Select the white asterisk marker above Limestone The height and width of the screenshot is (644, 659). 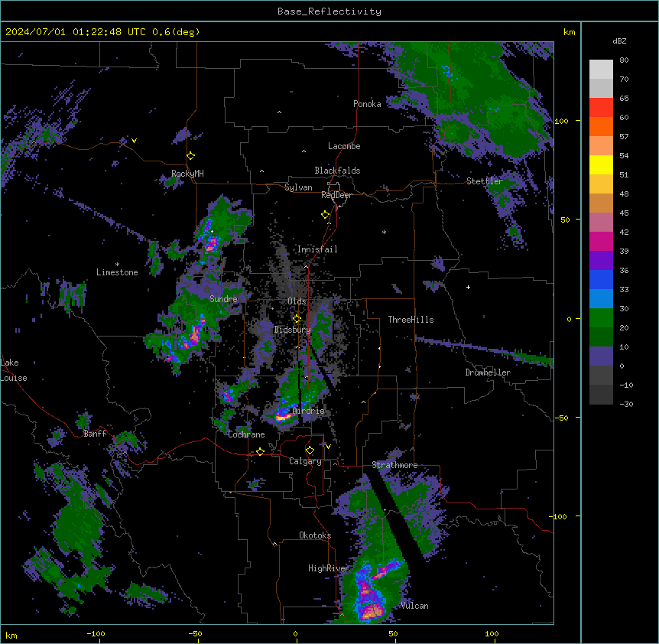[117, 265]
